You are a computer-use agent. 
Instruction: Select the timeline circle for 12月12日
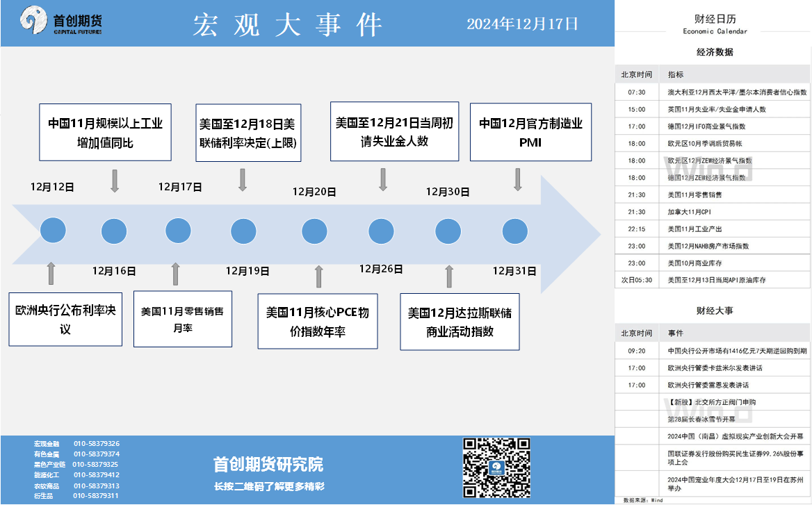click(53, 230)
